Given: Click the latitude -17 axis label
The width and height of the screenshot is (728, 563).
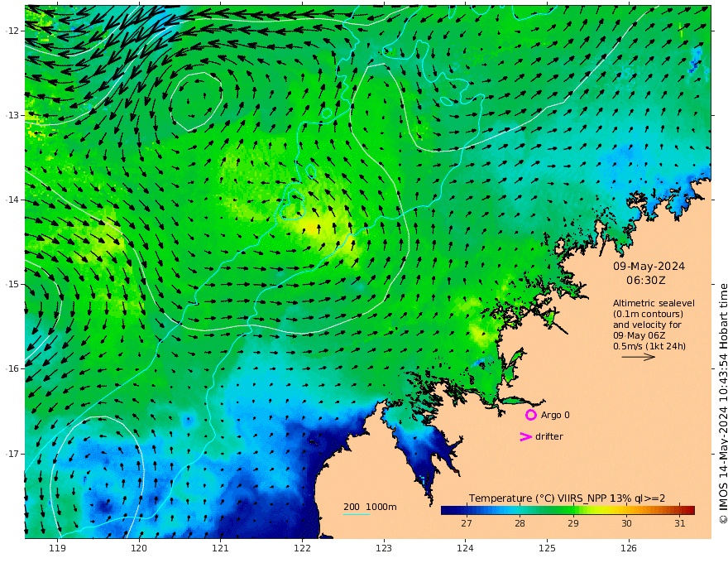Looking at the screenshot, I should 12,454.
